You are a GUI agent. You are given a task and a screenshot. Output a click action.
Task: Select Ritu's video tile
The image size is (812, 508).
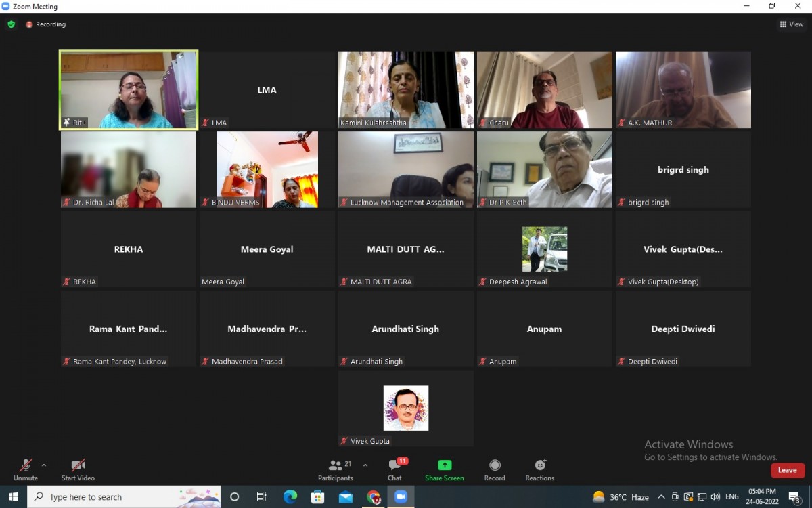[x=129, y=90]
